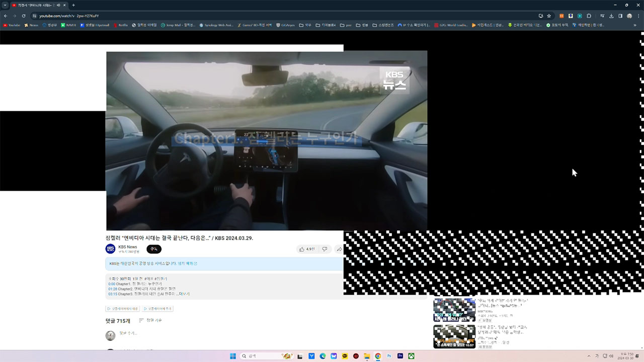Open the Chrome extensions puzzle icon

[x=589, y=16]
